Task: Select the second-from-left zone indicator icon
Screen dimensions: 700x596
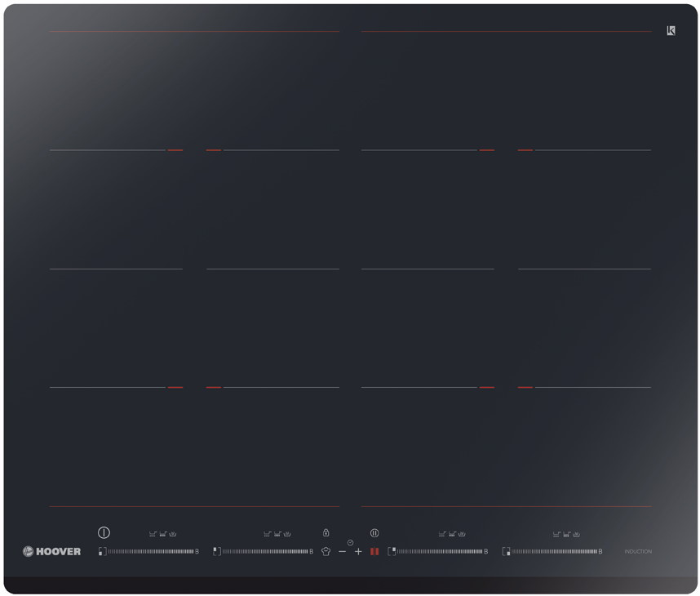Action: (216, 552)
